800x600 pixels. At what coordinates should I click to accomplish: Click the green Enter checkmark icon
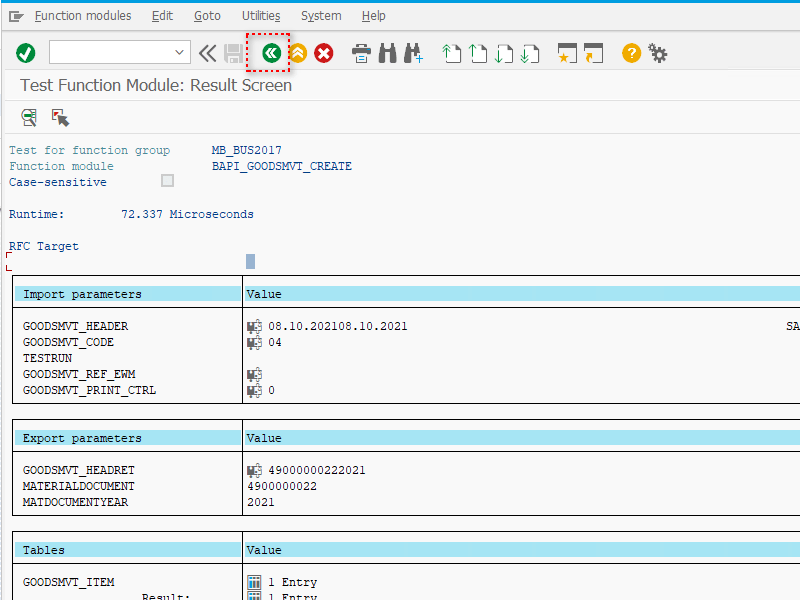tap(26, 53)
